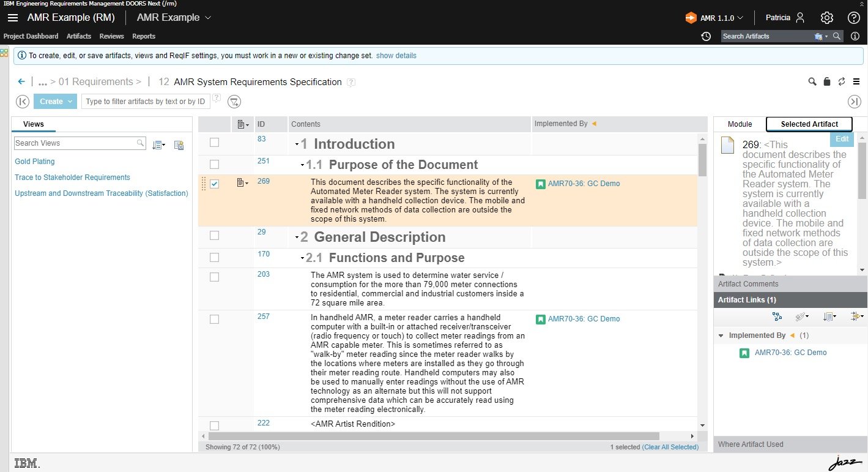Click the hamburger navigation icon top-left

pos(13,17)
